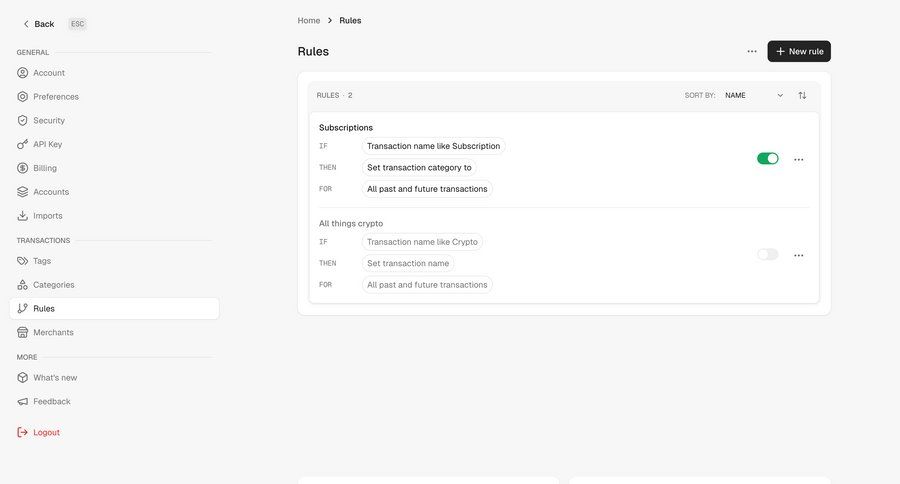900x484 pixels.
Task: Click the All things crypto rule title
Action: [351, 223]
